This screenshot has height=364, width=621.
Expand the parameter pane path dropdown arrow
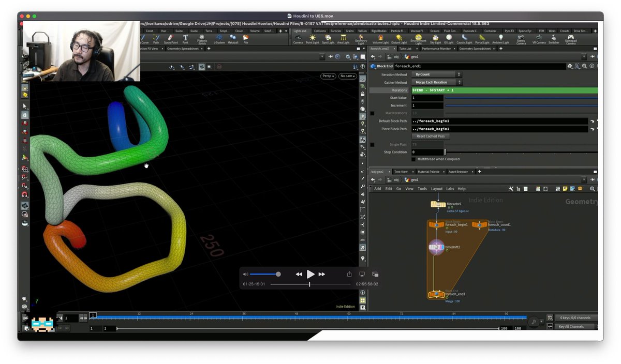click(x=584, y=57)
